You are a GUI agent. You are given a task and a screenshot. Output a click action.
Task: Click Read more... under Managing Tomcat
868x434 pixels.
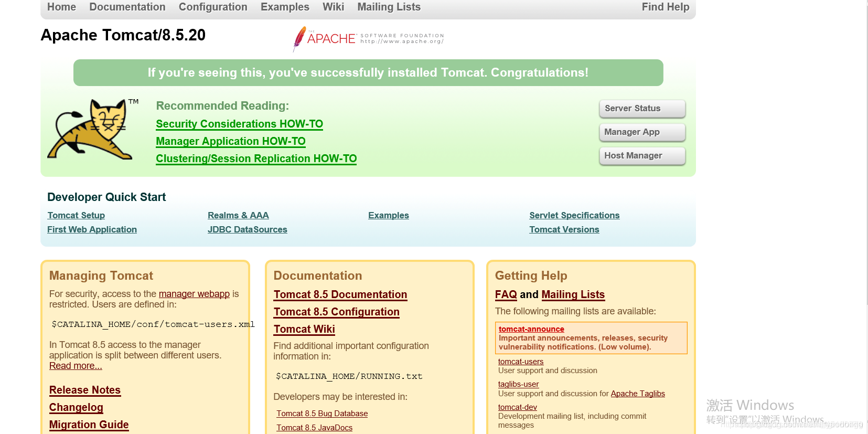point(76,366)
